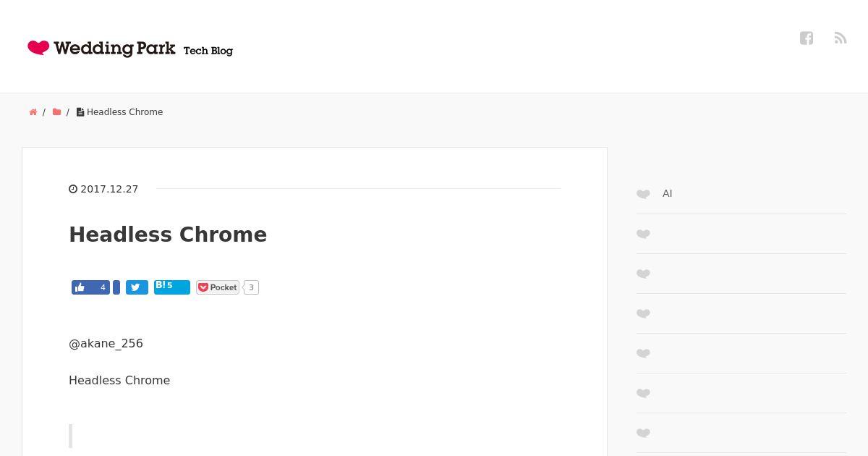
Task: Click the Twitter bird share button
Action: click(137, 287)
